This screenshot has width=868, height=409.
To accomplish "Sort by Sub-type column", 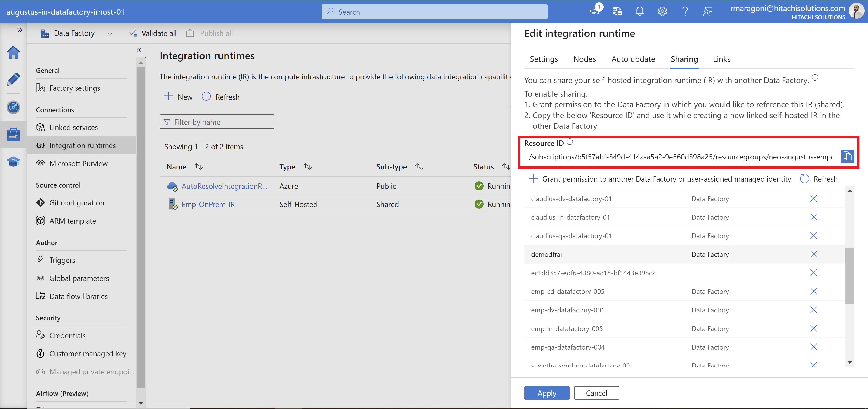I will (x=400, y=166).
